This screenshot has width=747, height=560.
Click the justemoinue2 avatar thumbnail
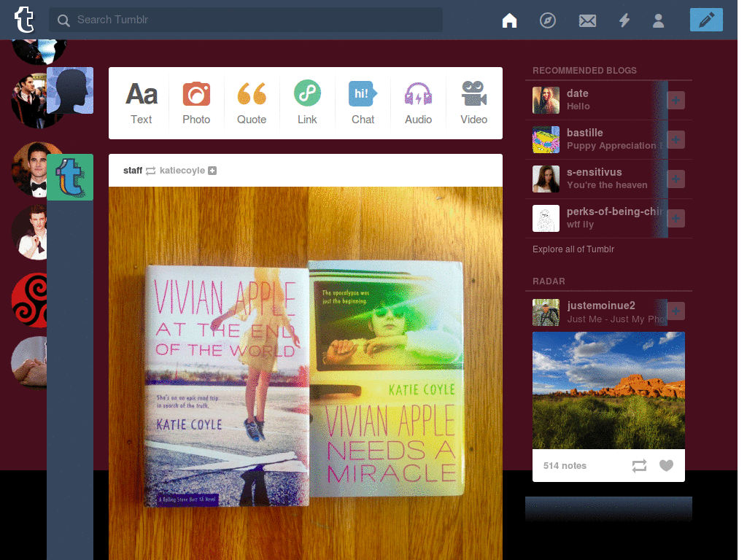[x=546, y=312]
